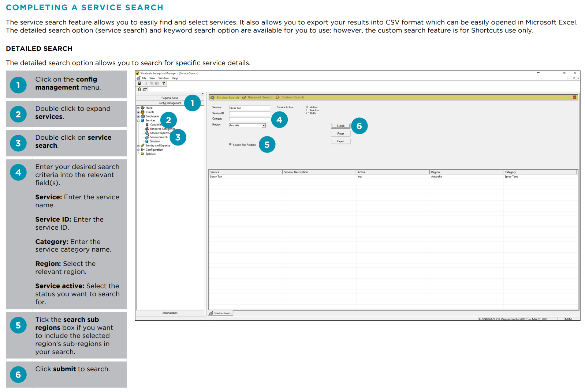Close the left navigation pane with small x
This screenshot has width=585, height=392.
[x=203, y=94]
